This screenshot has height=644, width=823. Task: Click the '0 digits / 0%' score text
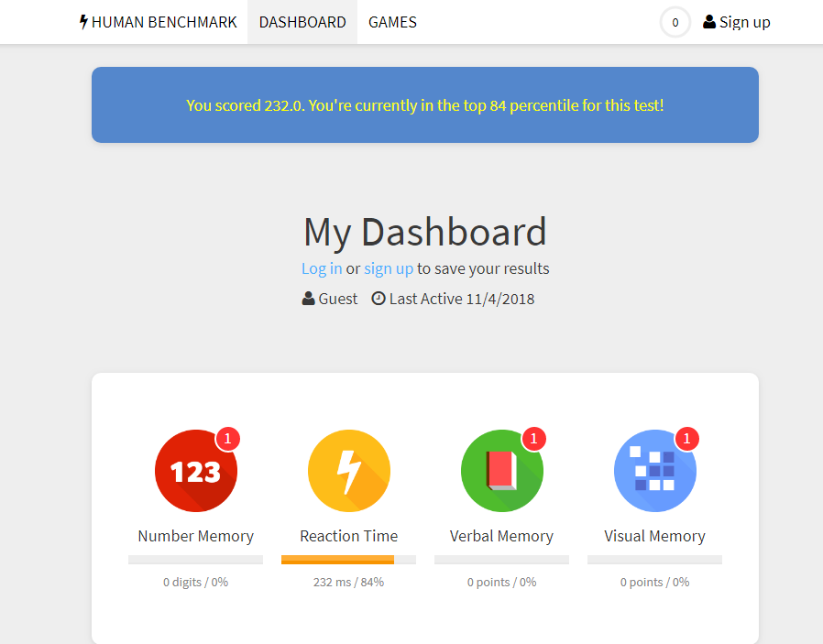coord(196,582)
